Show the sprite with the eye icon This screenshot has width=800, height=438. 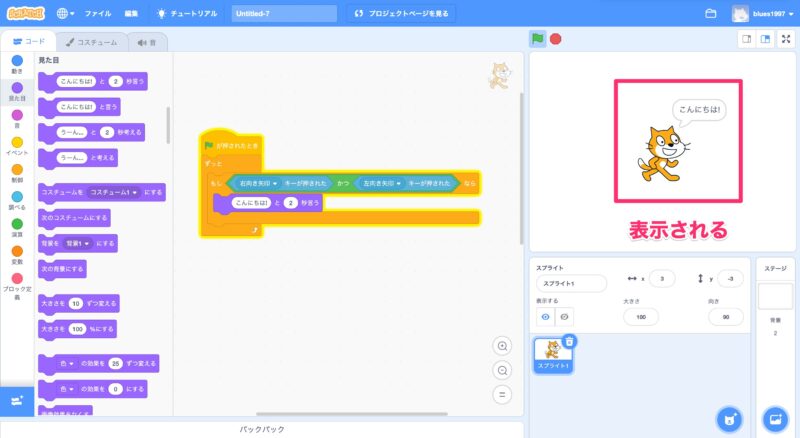[x=546, y=316]
